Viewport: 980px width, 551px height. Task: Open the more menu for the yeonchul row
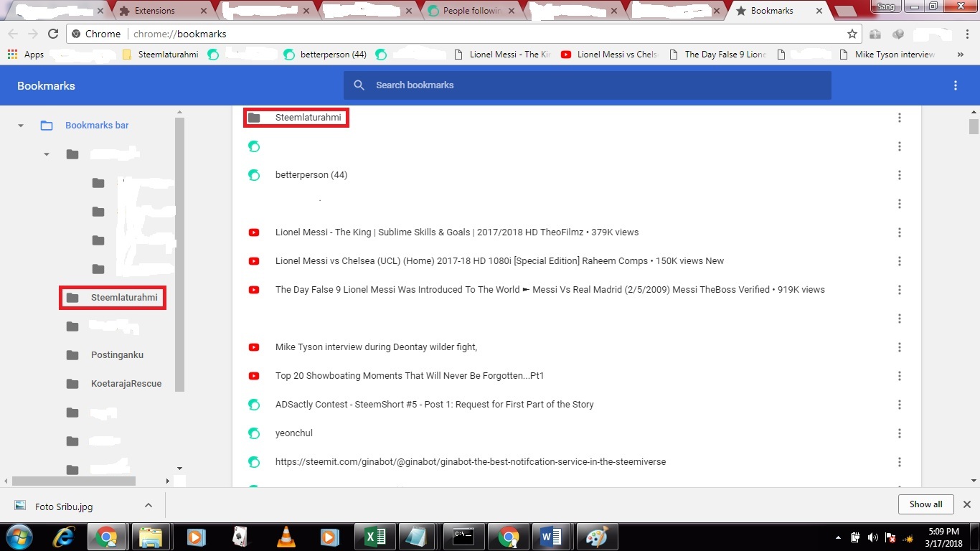pyautogui.click(x=900, y=433)
